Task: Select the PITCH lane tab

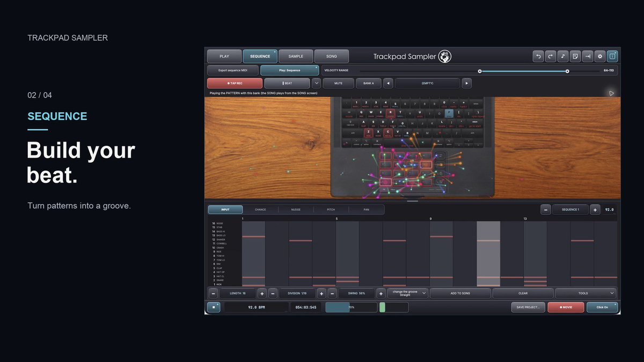Action: pyautogui.click(x=331, y=210)
